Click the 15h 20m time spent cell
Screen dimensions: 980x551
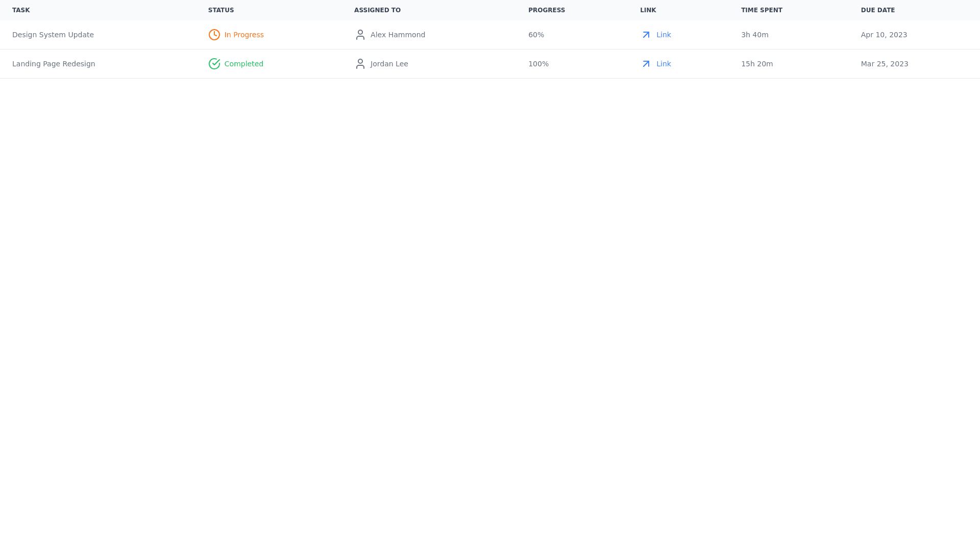tap(757, 64)
